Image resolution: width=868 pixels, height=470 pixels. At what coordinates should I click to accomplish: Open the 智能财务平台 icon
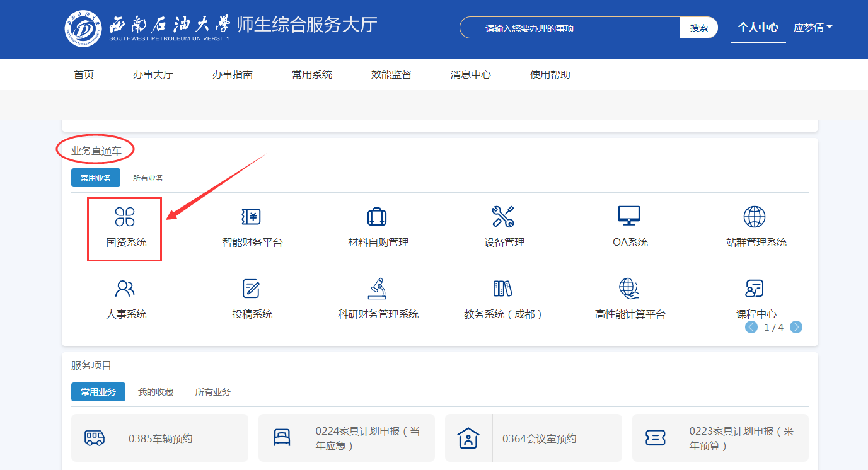(x=252, y=217)
